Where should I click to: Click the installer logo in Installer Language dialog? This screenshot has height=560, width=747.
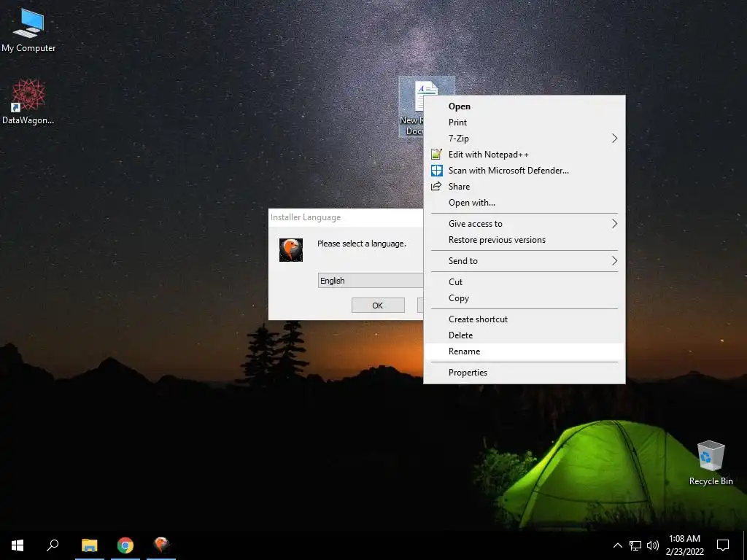pos(291,249)
